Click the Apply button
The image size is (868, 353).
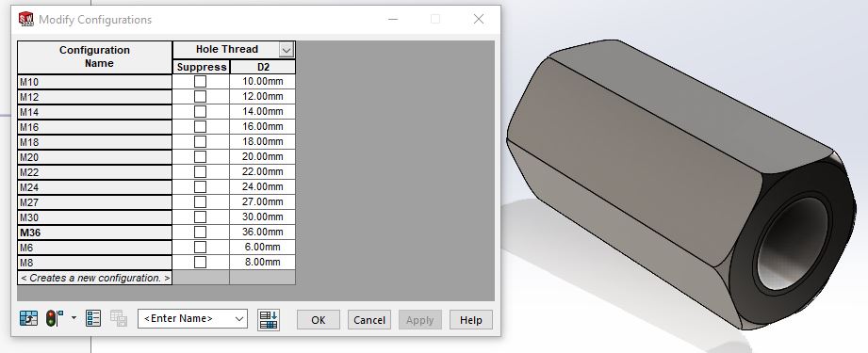(x=420, y=320)
